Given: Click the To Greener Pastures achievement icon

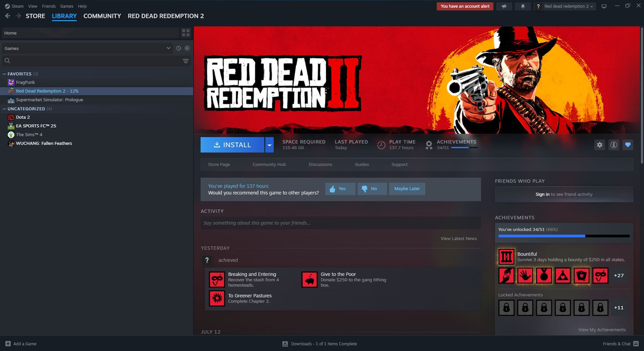Looking at the screenshot, I should point(217,298).
